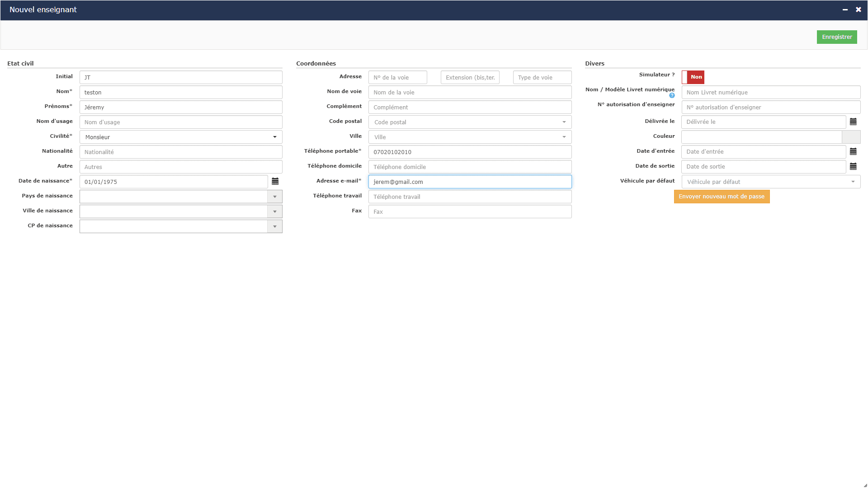
Task: Click Envoyer nouveau mot de passe
Action: coord(722,197)
